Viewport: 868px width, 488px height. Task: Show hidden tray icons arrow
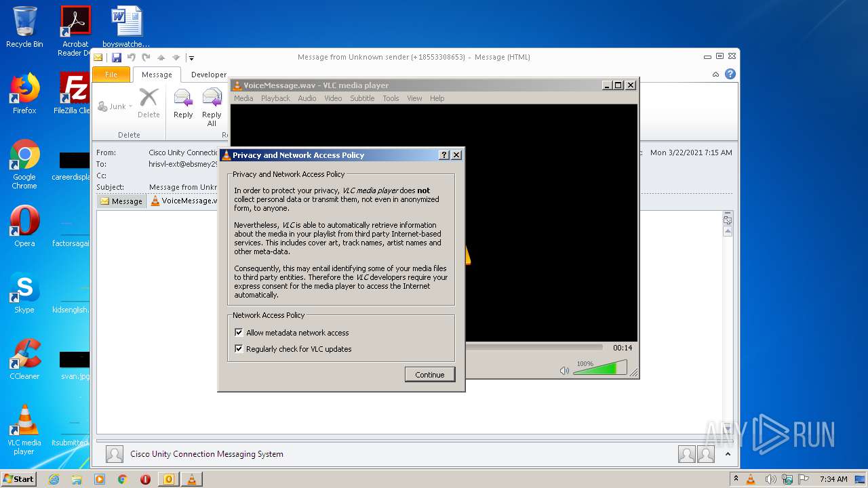[736, 479]
